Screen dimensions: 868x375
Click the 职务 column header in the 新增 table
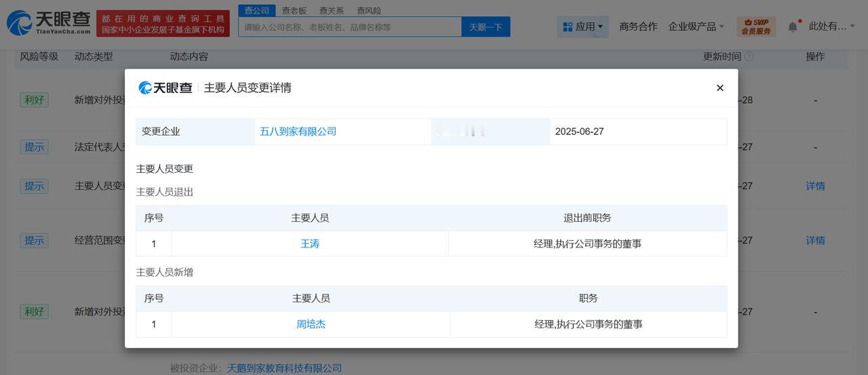[x=588, y=298]
